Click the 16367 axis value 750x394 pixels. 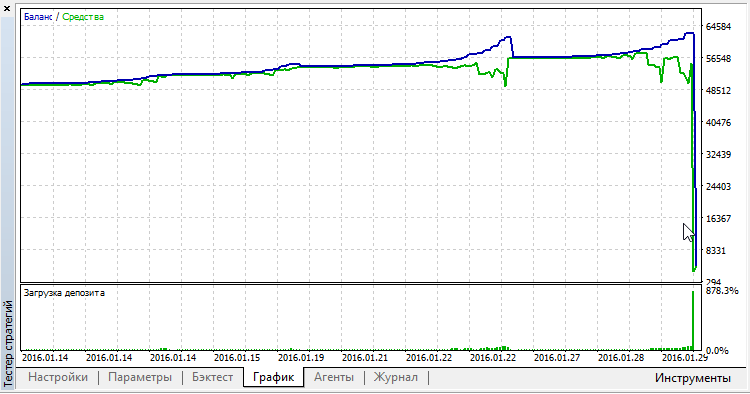718,219
